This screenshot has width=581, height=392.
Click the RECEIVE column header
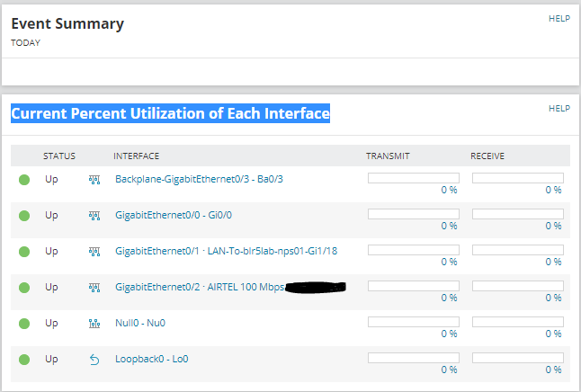[487, 156]
